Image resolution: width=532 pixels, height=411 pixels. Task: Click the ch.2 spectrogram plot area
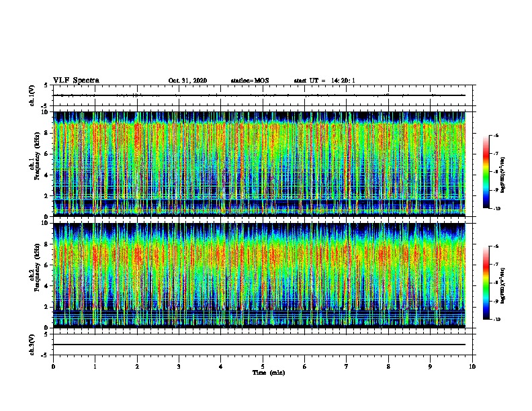[259, 275]
